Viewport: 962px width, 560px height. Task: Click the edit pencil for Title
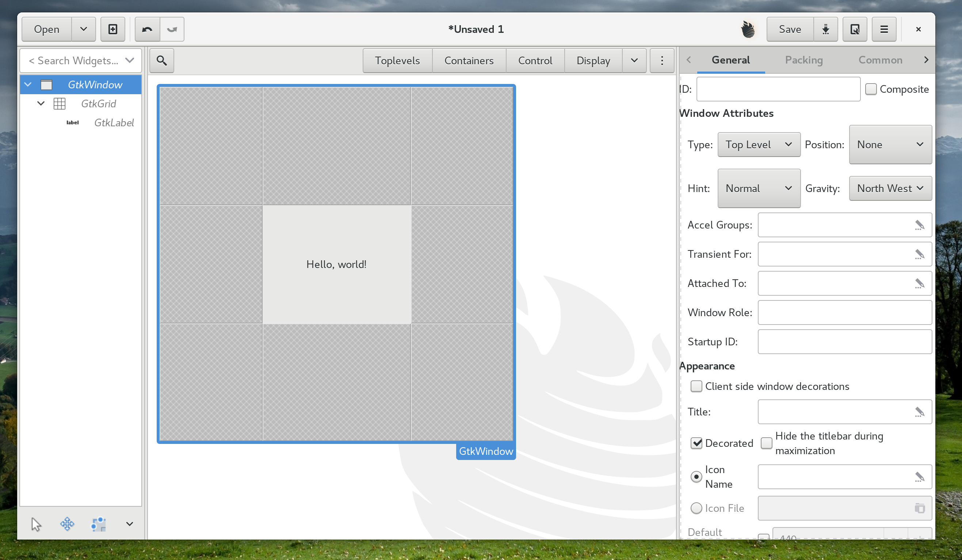point(919,412)
